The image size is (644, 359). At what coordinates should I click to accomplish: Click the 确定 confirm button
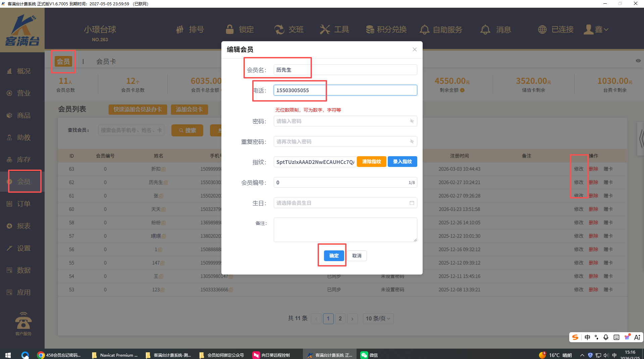tap(334, 256)
